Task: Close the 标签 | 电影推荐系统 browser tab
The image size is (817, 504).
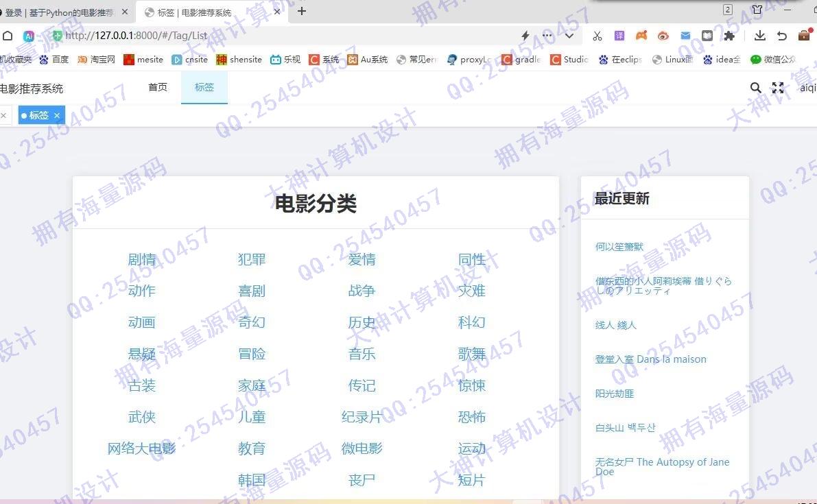Action: [277, 12]
